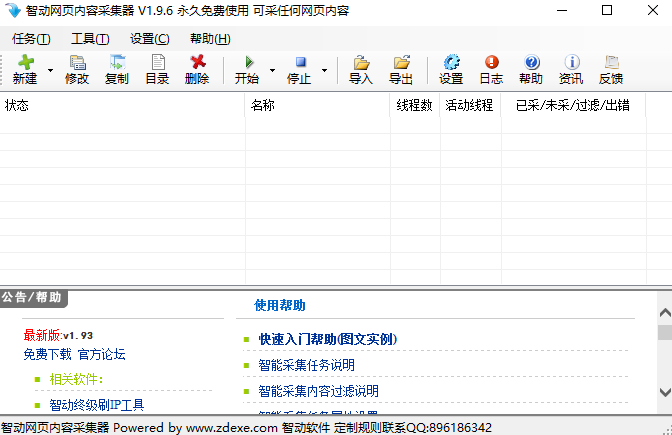Screen dimensions: 672x435
Task: Click the 已采/未采/过滤/出错 column header
Action: click(573, 105)
